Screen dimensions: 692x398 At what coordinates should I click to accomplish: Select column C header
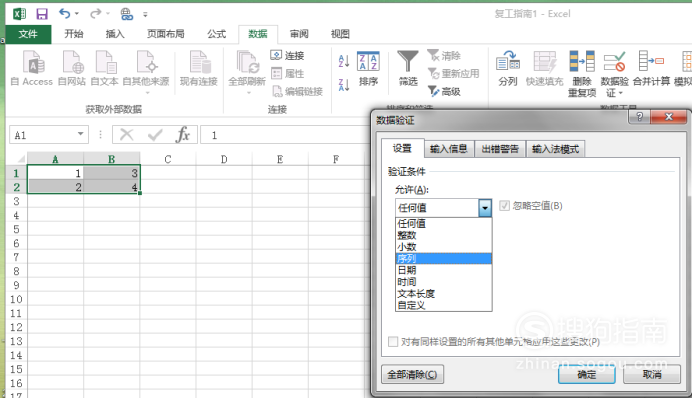coord(168,159)
